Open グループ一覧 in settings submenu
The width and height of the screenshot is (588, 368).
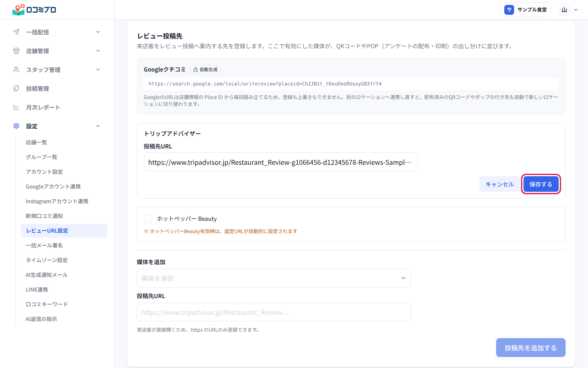pyautogui.click(x=64, y=157)
